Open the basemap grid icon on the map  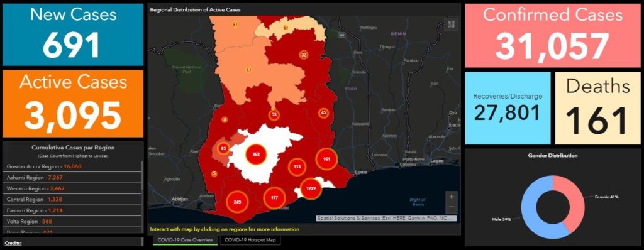450,24
